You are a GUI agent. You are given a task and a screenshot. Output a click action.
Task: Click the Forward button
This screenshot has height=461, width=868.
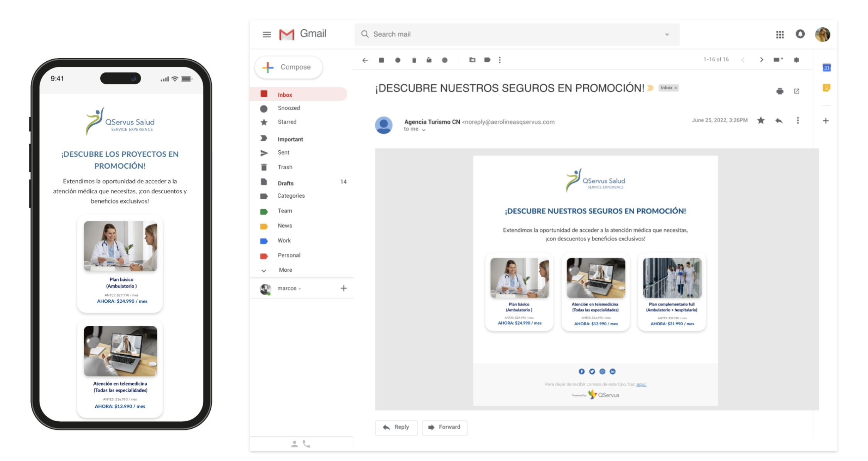444,427
